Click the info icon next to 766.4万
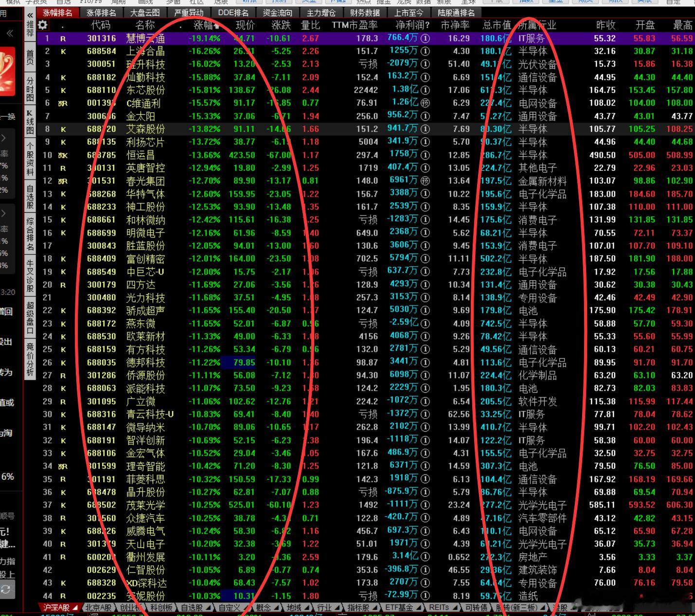 pos(425,38)
